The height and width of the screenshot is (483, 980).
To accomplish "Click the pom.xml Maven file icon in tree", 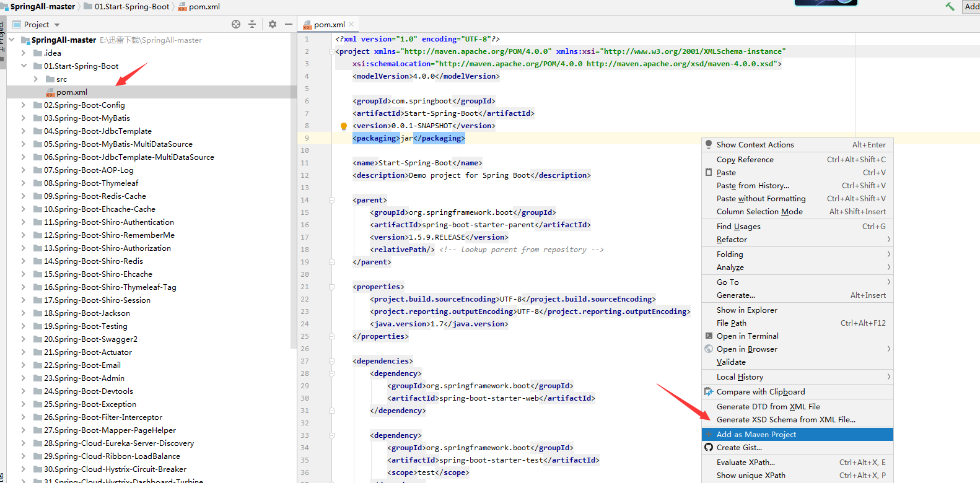I will point(50,92).
